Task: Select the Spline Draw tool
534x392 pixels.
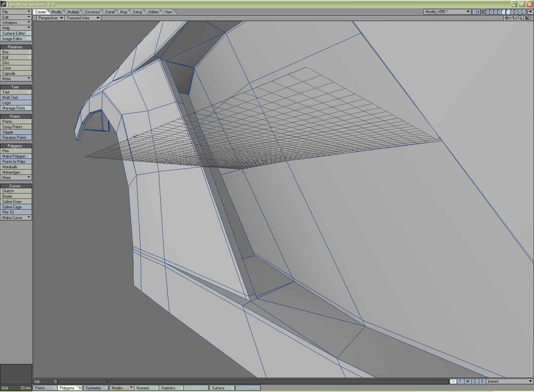Action: [16, 202]
